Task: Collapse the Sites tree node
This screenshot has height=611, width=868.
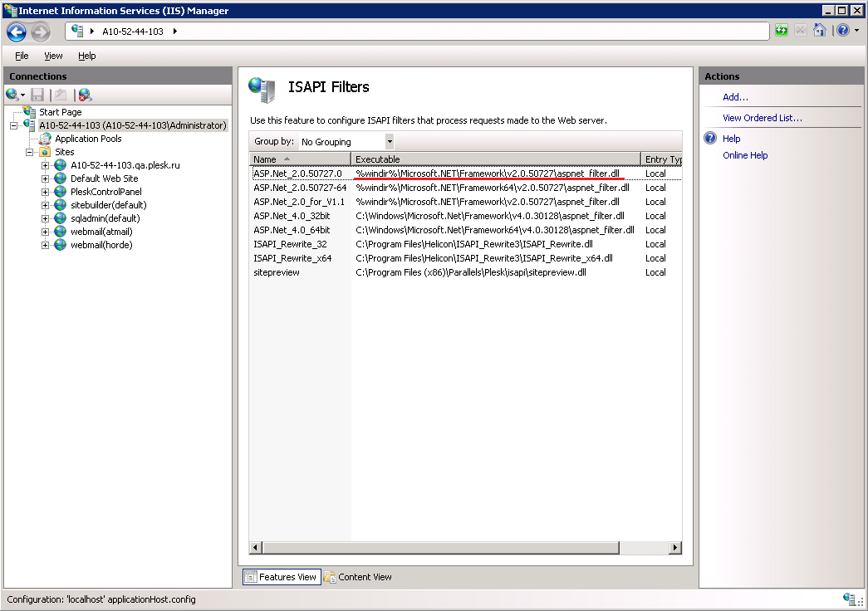Action: tap(30, 152)
